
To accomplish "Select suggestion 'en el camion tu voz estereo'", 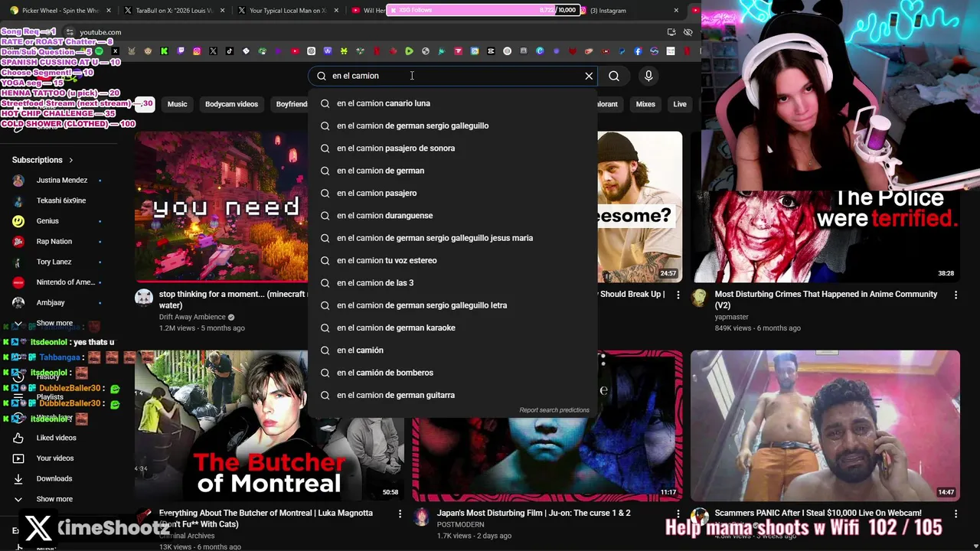I will coord(452,260).
